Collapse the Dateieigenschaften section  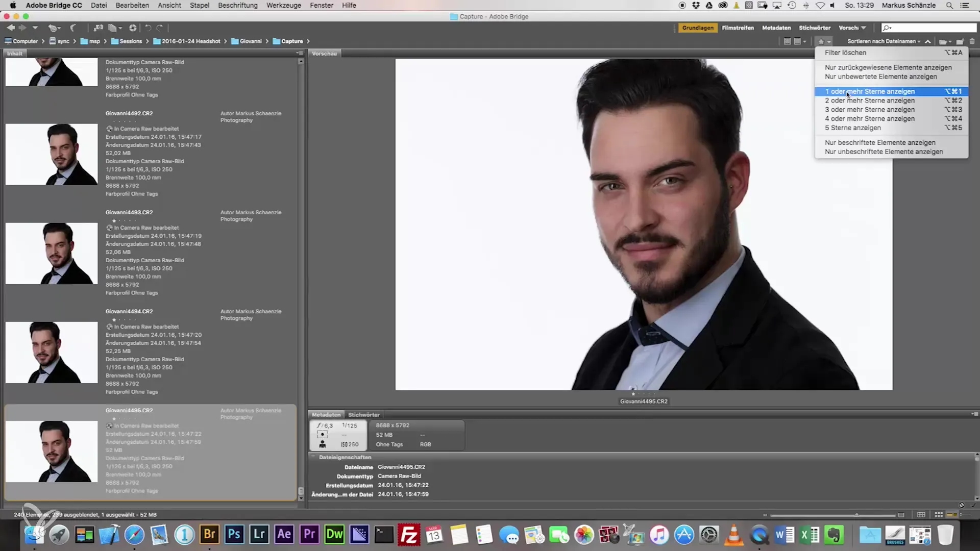pyautogui.click(x=313, y=457)
